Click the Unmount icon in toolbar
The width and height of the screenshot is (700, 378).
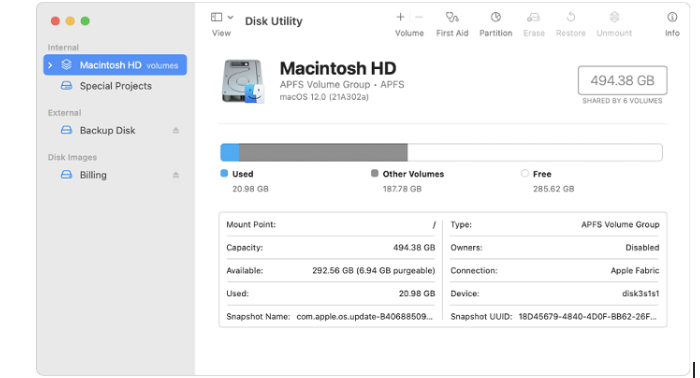[614, 17]
